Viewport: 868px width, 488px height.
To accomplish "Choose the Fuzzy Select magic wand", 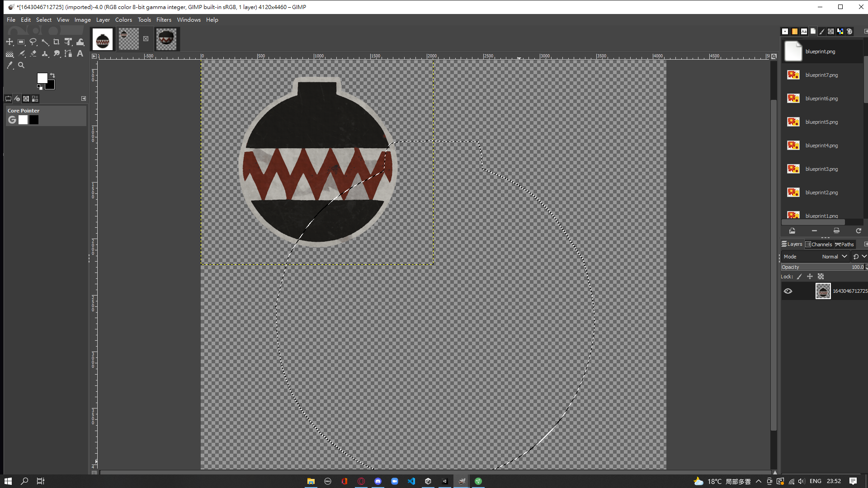I will tap(45, 42).
